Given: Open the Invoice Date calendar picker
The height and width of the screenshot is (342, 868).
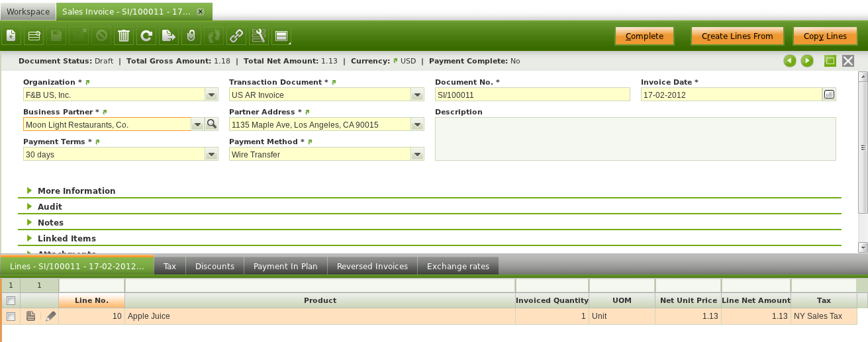Looking at the screenshot, I should click(829, 95).
